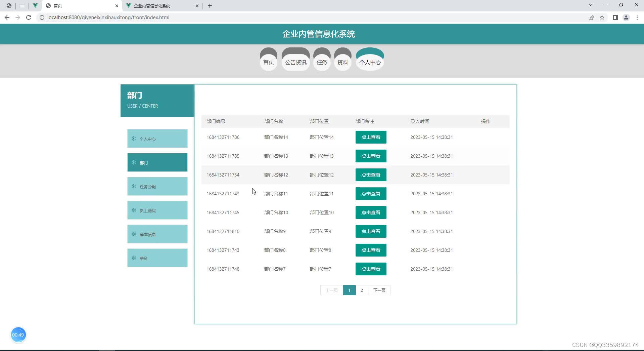
Task: Select the 首页 browser tab
Action: [82, 6]
